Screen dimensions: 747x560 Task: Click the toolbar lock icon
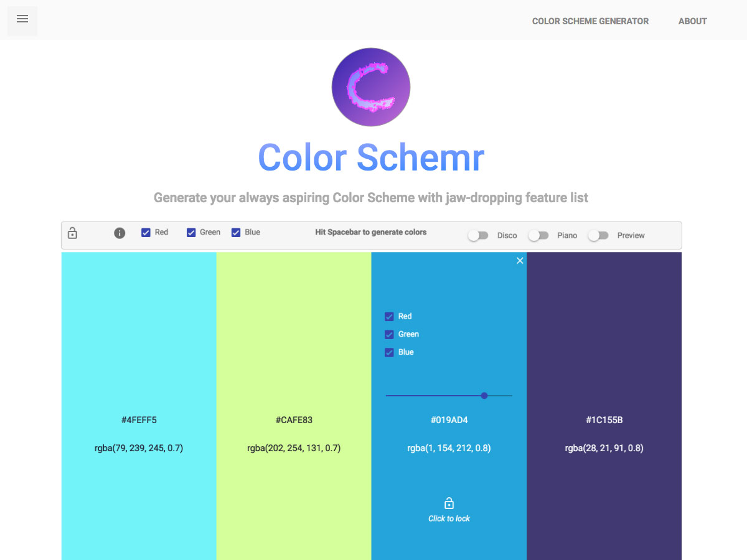(x=72, y=233)
